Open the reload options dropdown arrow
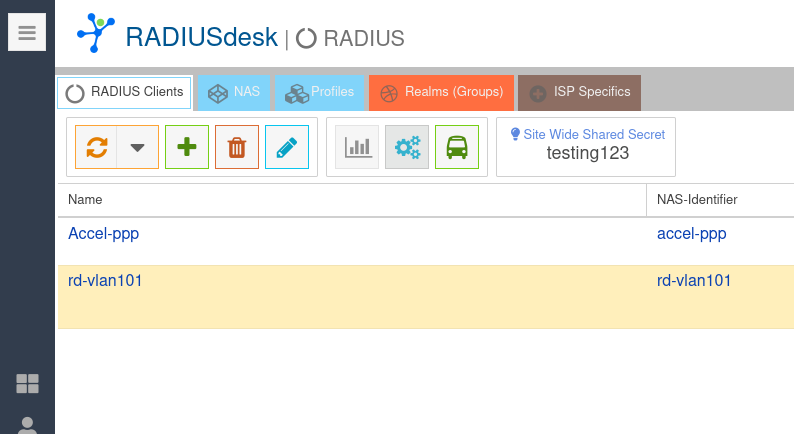This screenshot has height=434, width=794. click(138, 147)
